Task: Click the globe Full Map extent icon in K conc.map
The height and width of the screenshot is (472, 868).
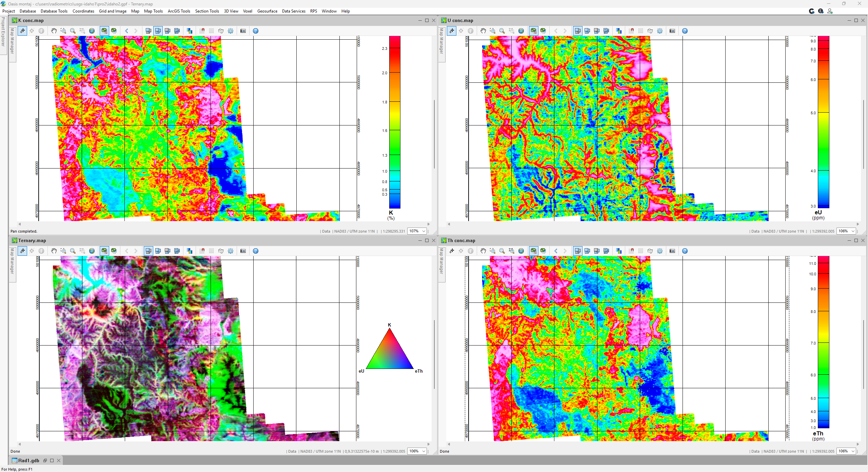Action: (92, 31)
